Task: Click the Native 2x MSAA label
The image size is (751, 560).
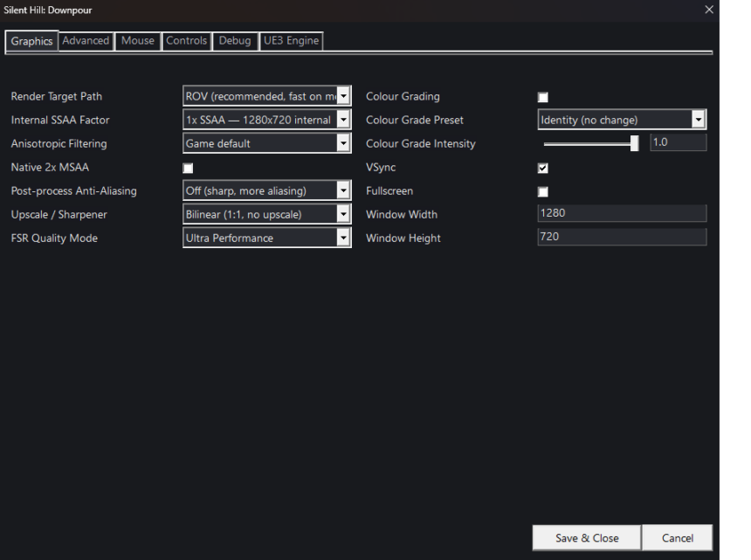Action: pyautogui.click(x=50, y=167)
